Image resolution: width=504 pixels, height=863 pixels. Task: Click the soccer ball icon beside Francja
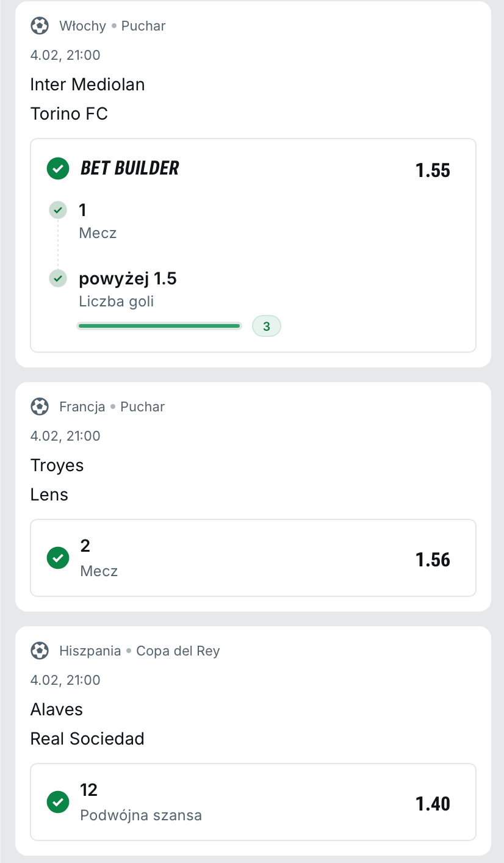pyautogui.click(x=40, y=406)
